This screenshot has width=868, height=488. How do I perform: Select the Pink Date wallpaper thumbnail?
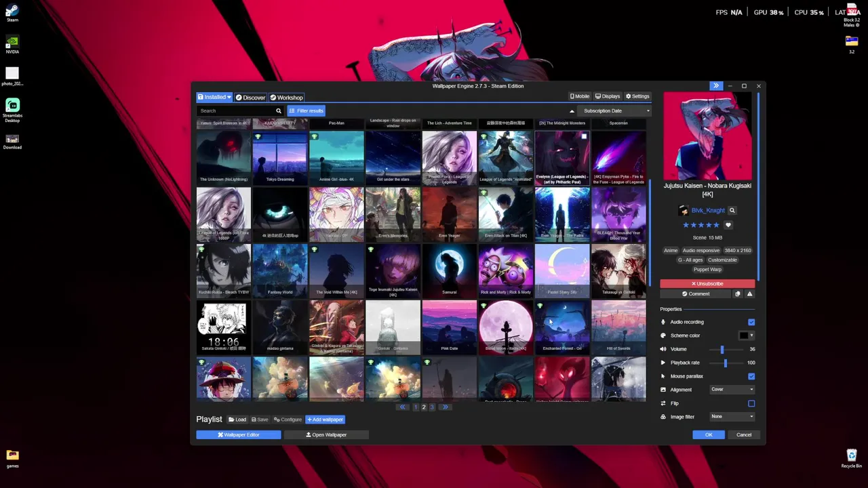449,327
